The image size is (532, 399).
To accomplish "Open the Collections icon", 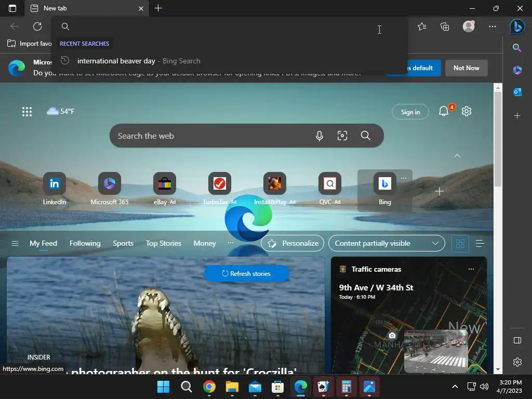I will coord(445,26).
